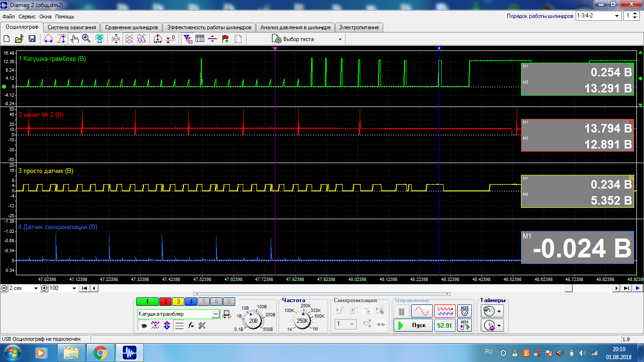Click the channel vertical position arrows icon
The image size is (644, 362).
pos(167,325)
